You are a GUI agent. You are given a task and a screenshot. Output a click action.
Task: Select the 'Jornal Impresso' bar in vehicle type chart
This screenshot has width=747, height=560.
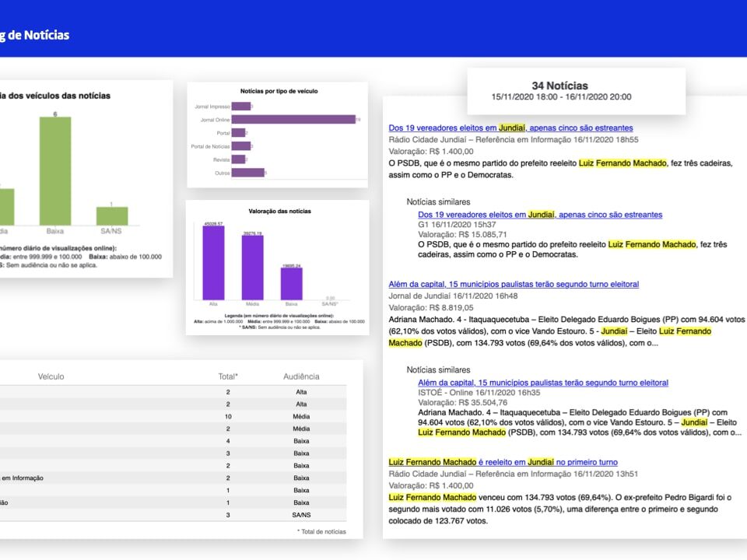(240, 107)
